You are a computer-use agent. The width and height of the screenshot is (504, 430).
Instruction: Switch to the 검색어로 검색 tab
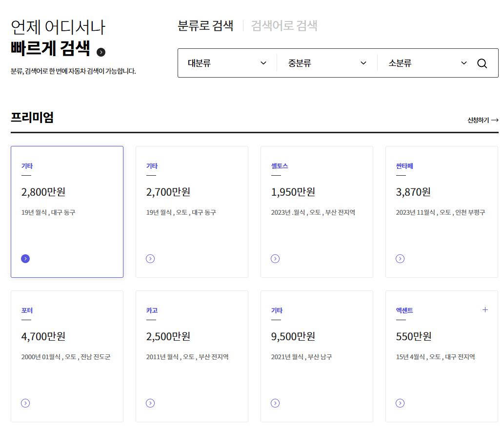[x=284, y=26]
